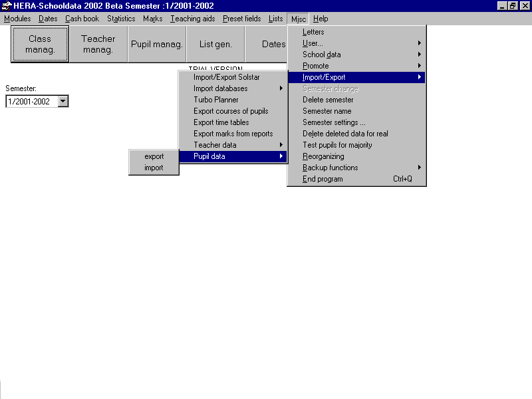Choose Delete semester
The width and height of the screenshot is (532, 399).
[x=356, y=100]
